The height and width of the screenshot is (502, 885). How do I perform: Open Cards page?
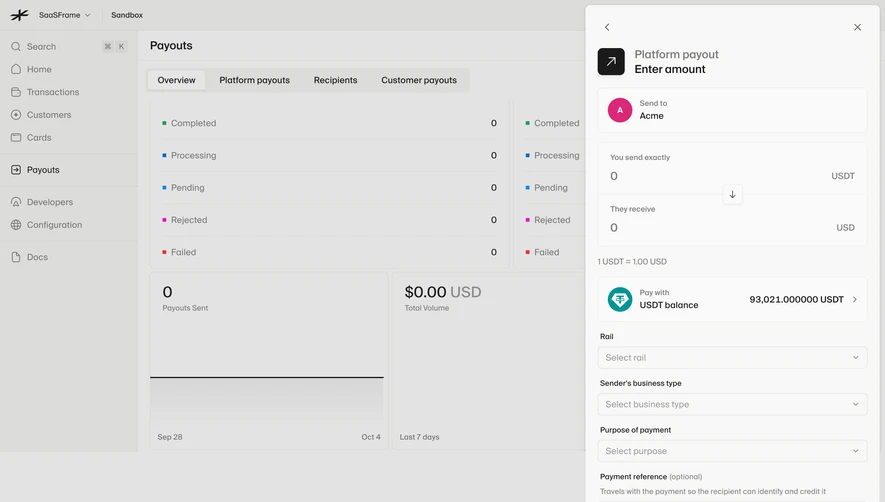click(39, 137)
